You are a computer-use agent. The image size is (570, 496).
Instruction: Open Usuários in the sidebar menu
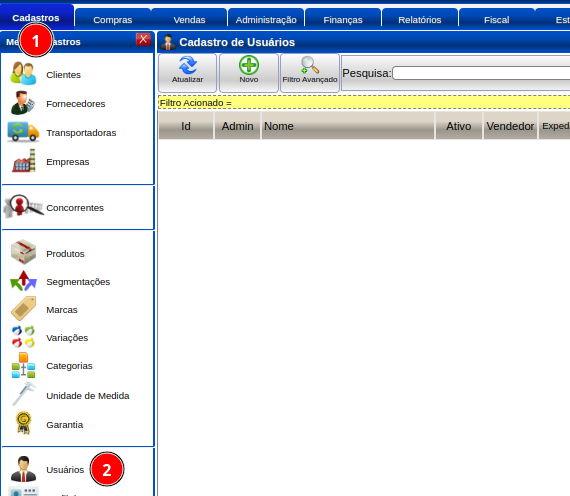(x=65, y=469)
